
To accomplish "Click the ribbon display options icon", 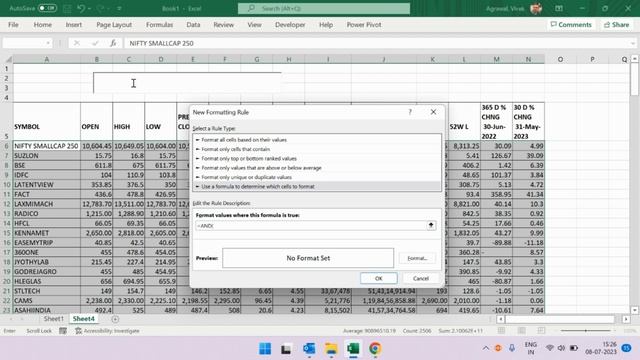I will click(559, 8).
